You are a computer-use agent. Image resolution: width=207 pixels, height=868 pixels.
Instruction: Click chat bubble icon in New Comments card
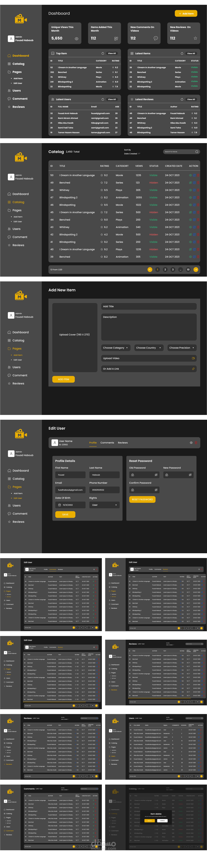156,38
